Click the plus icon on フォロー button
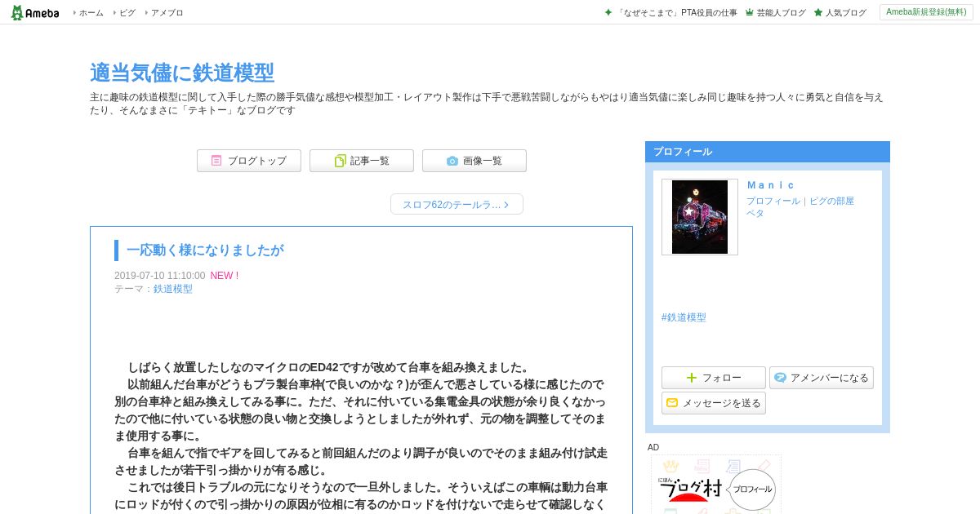The image size is (980, 514). point(692,378)
